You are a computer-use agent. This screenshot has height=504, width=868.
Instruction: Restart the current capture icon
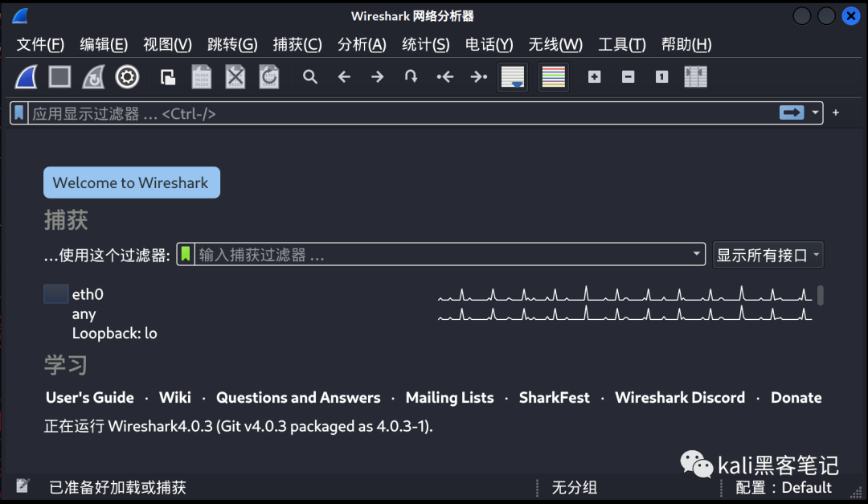coord(93,77)
